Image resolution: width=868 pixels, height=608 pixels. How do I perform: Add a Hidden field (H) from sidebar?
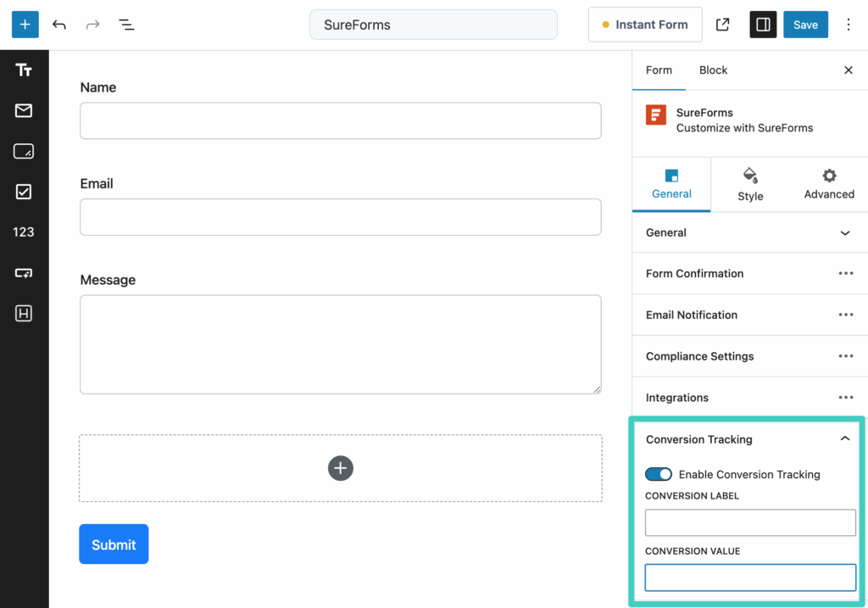click(x=23, y=314)
